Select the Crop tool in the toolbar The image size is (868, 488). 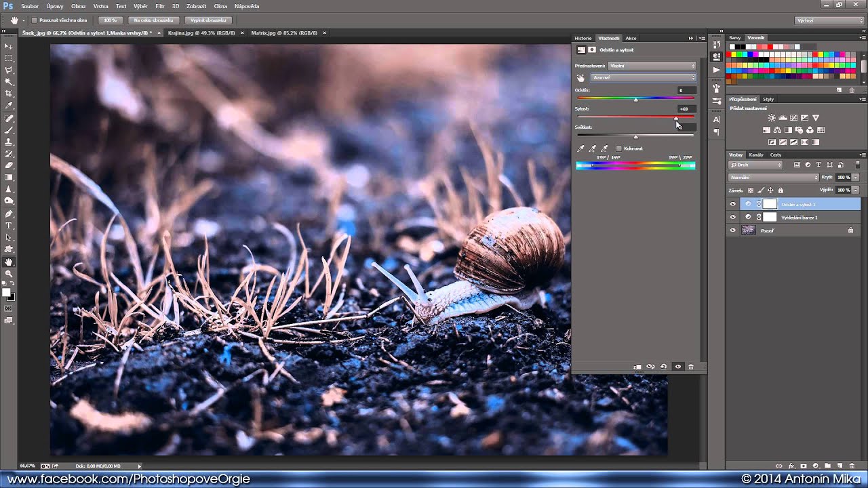pos(9,94)
